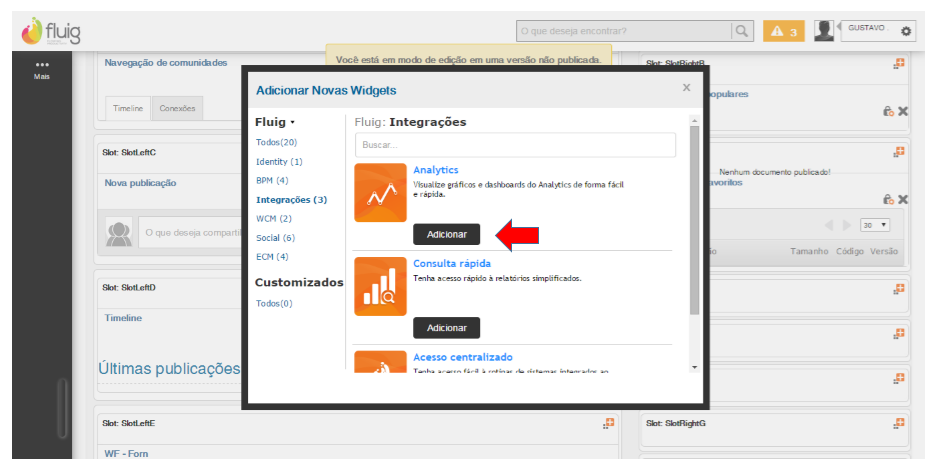
Task: Click the previous page arrow in documents list
Action: pyautogui.click(x=829, y=225)
